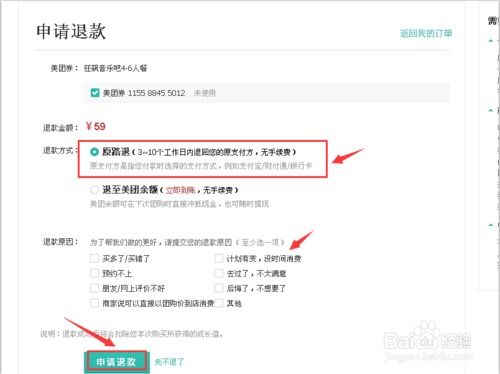This screenshot has height=374, width=500.
Task: Open the 返回我的订单 link
Action: [426, 33]
